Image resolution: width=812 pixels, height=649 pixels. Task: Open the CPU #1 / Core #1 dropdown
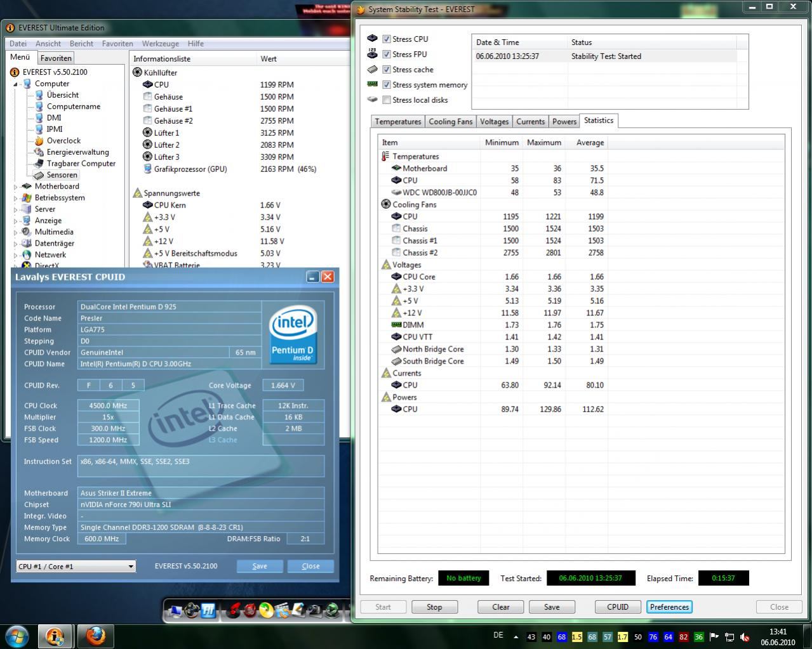76,567
